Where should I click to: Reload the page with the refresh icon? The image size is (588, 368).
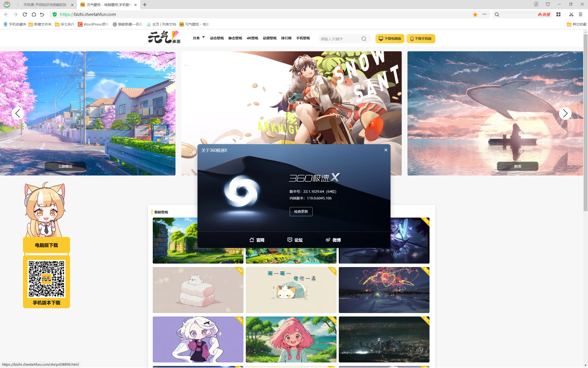25,14
